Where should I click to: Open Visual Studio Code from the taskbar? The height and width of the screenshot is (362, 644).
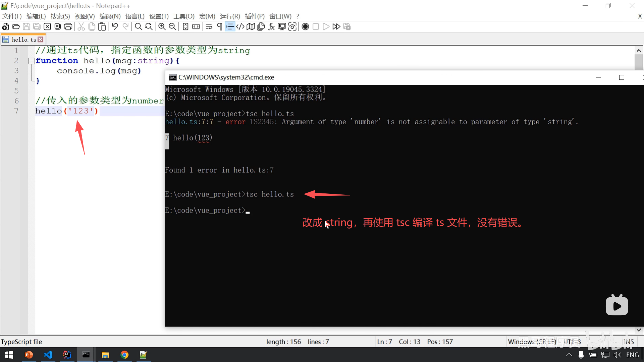coord(48,355)
